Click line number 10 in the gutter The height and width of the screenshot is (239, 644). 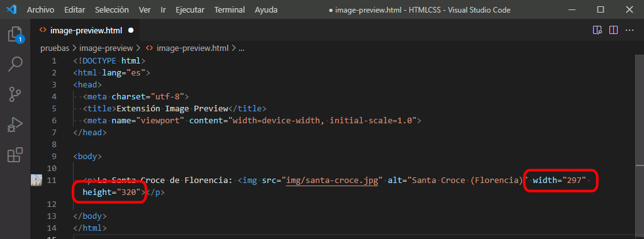52,169
